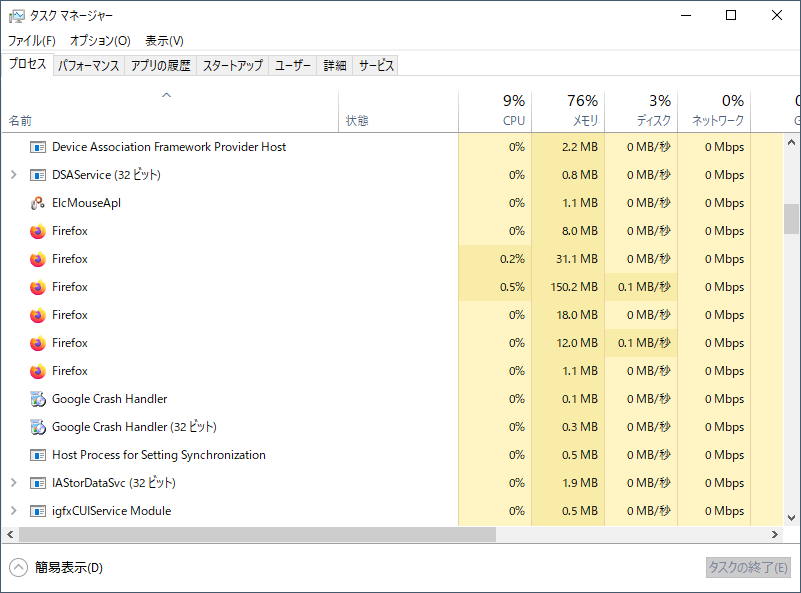Switch to the スタートアップ tab
The image size is (801, 593).
click(x=232, y=65)
